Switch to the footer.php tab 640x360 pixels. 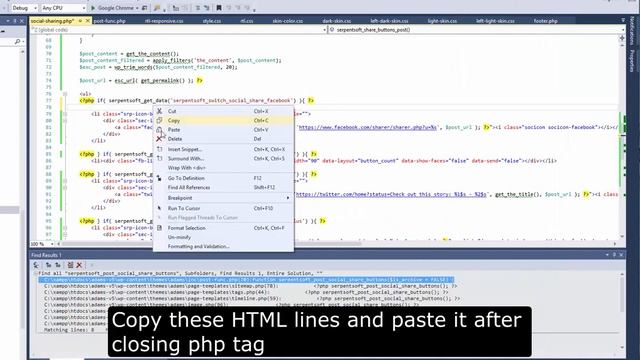coord(545,21)
